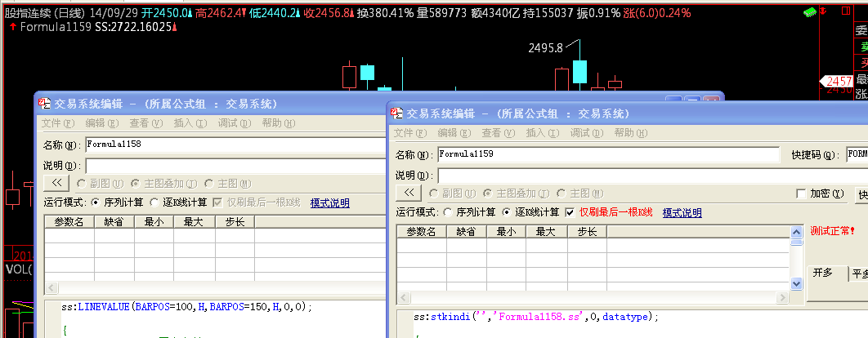Open 编辑 menu in Formula1159 window
This screenshot has height=338, width=868.
tap(454, 133)
